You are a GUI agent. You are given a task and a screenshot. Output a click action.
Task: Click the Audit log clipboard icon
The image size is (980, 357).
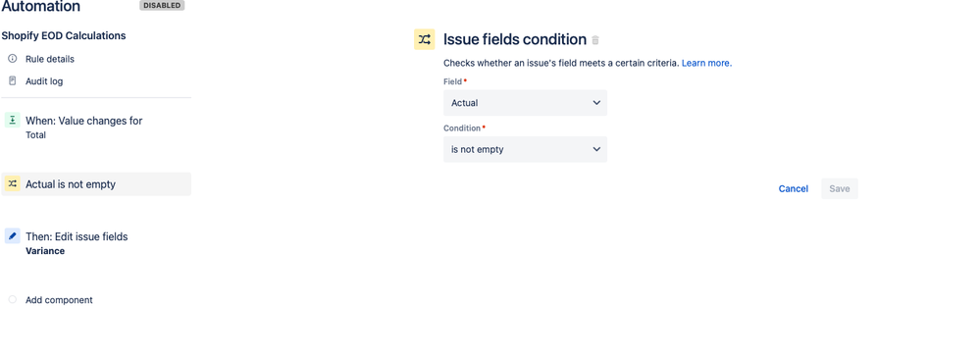[x=13, y=81]
